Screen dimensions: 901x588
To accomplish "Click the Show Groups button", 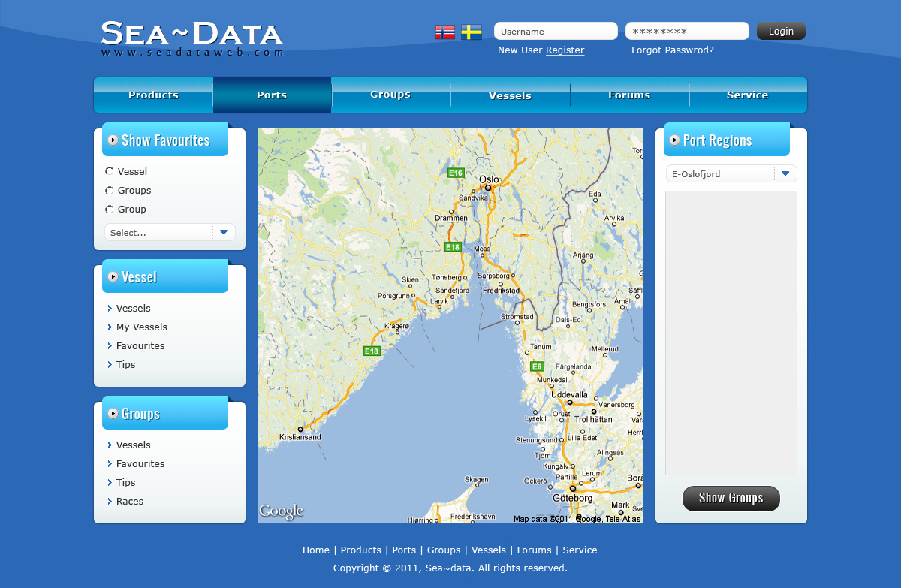I will 731,498.
